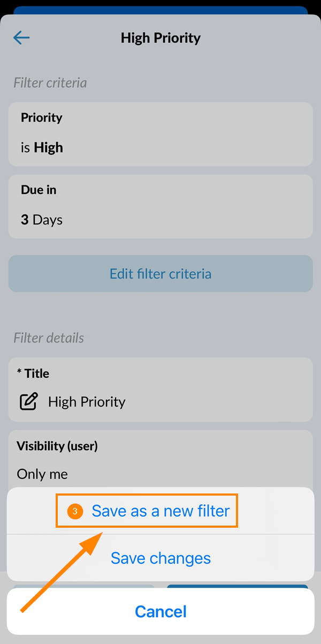
Task: Click the High Priority page header
Action: click(x=160, y=38)
